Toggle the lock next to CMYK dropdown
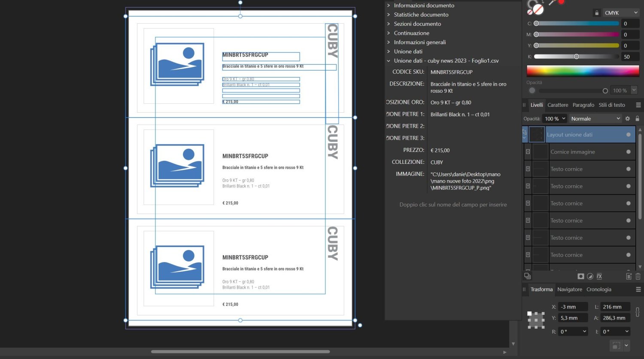 596,13
